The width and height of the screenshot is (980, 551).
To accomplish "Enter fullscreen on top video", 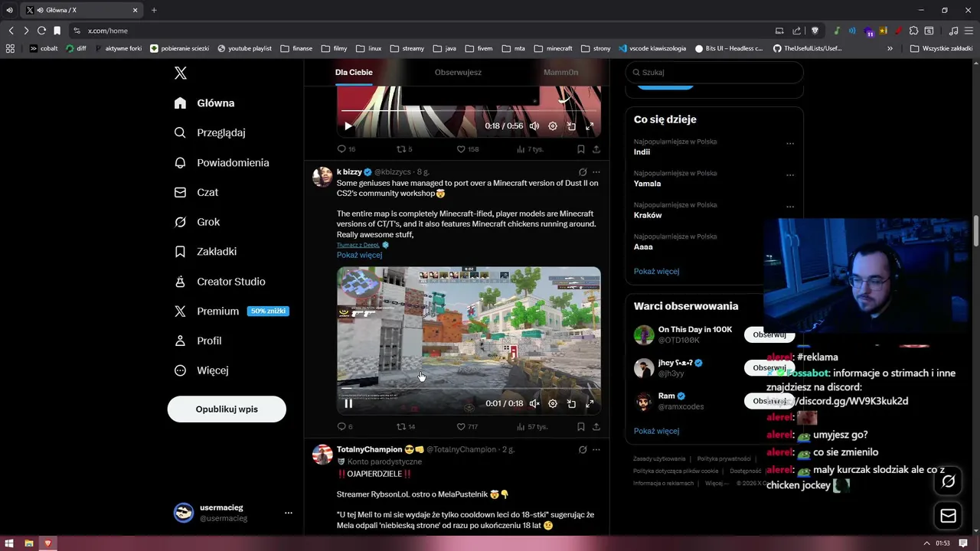I will [x=590, y=126].
